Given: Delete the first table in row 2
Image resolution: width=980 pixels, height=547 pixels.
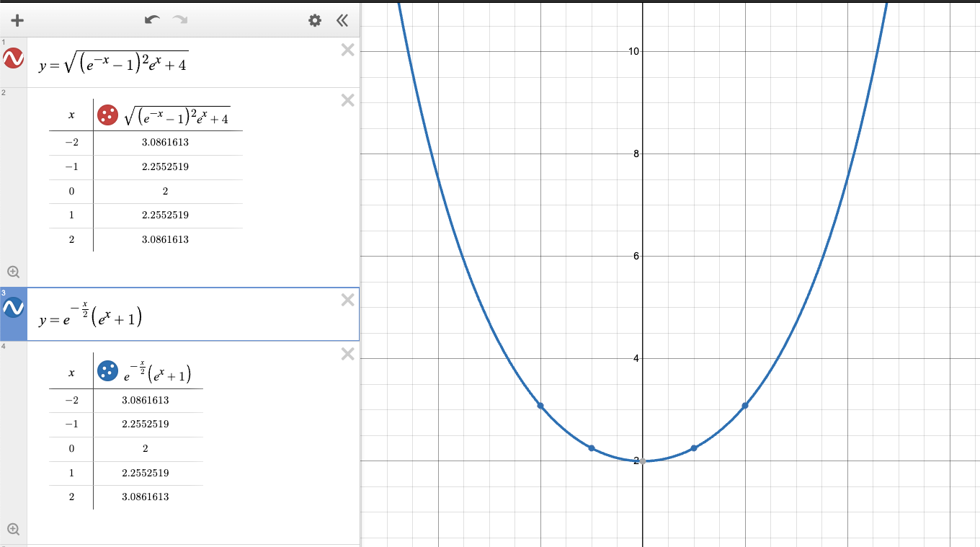Looking at the screenshot, I should point(347,100).
